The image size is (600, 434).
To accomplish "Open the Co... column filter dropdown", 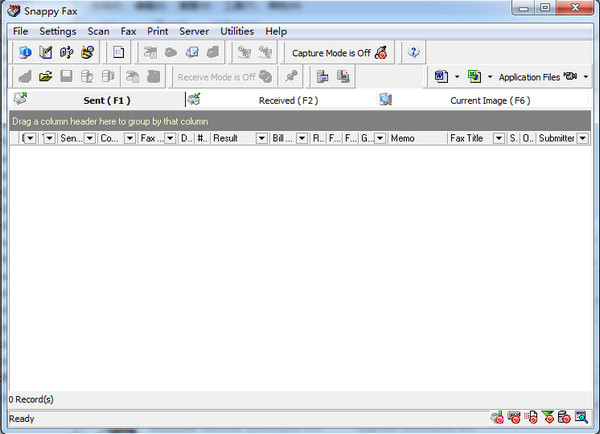I will tap(130, 138).
